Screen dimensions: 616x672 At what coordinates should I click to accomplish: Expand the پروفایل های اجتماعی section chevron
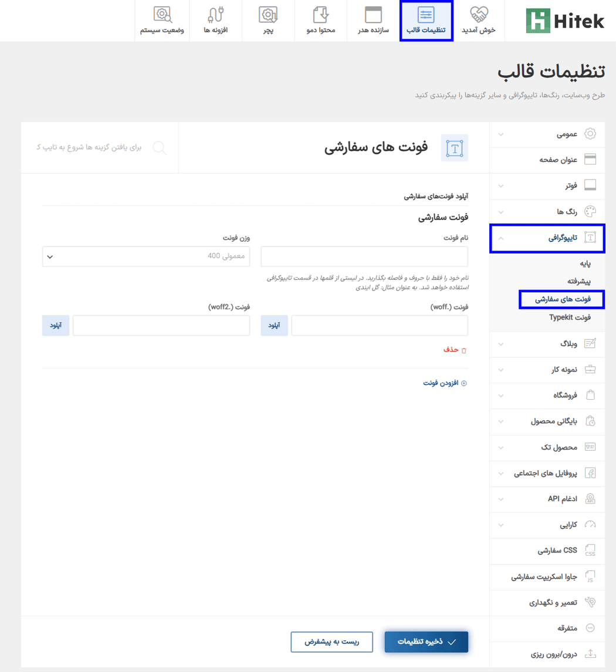point(501,474)
